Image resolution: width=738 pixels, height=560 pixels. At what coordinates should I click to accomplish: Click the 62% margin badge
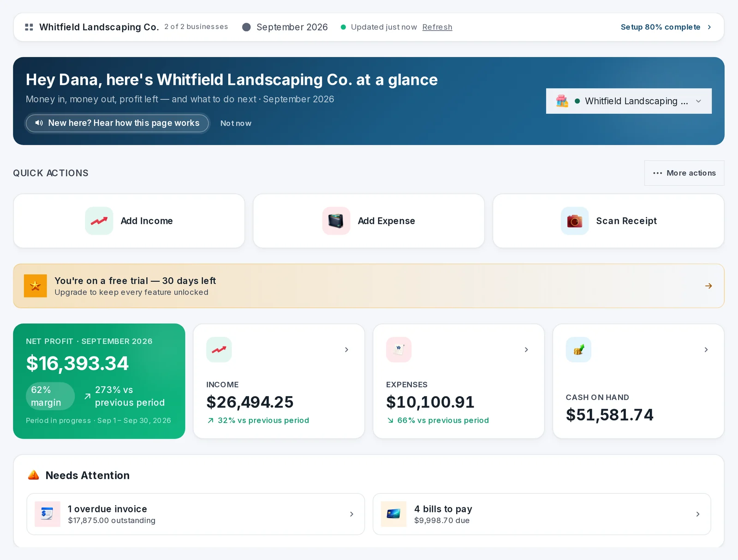[50, 396]
